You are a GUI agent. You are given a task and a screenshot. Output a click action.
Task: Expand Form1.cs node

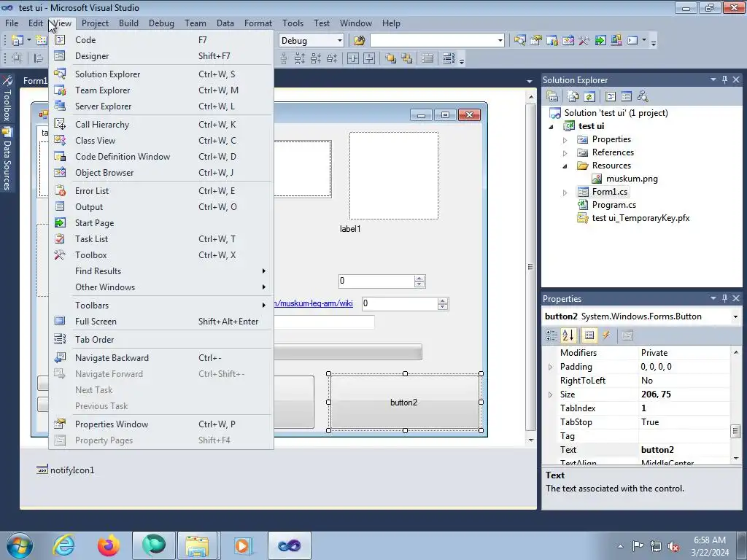tap(565, 192)
